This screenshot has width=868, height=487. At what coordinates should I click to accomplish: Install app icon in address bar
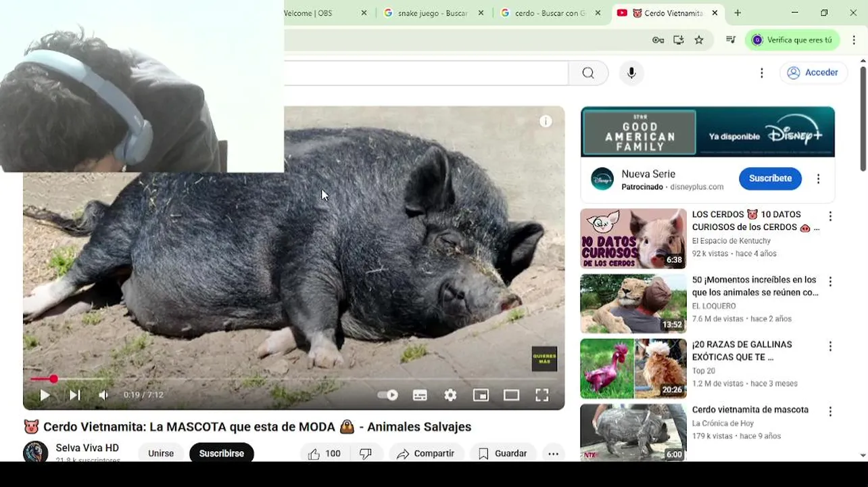tap(679, 40)
